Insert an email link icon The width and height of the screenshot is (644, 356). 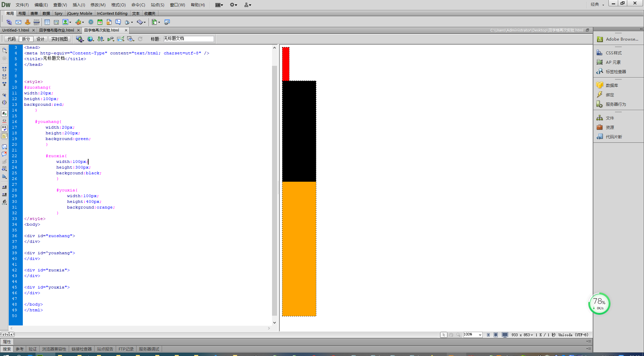coord(18,22)
